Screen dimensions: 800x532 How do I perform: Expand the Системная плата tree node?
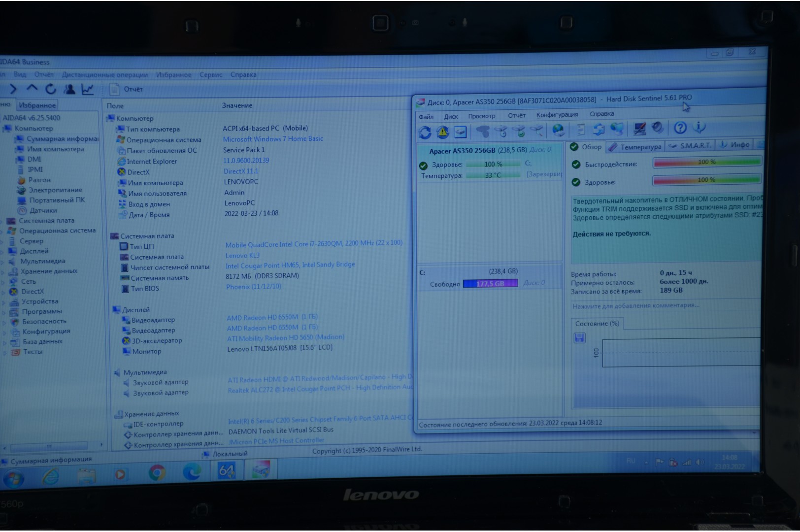coord(3,221)
